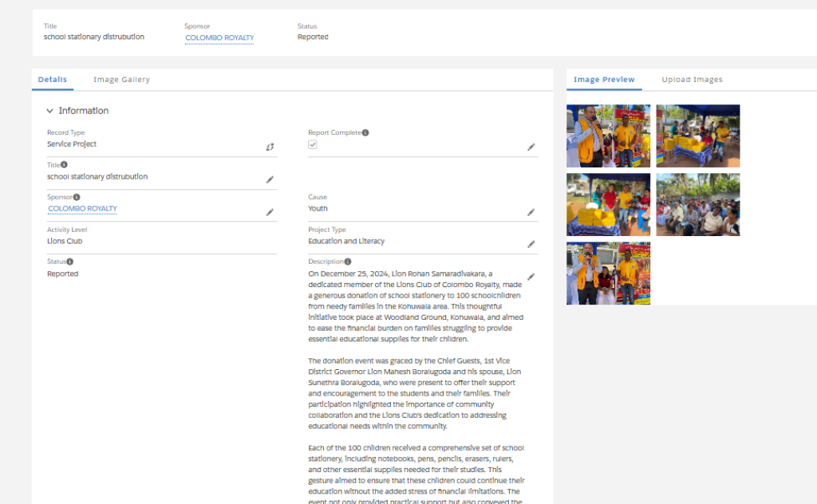This screenshot has width=817, height=504.
Task: Open the Image Gallery tab
Action: click(x=121, y=80)
